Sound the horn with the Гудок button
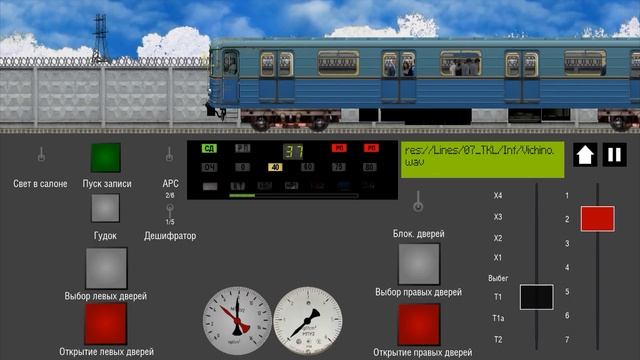 [x=105, y=208]
